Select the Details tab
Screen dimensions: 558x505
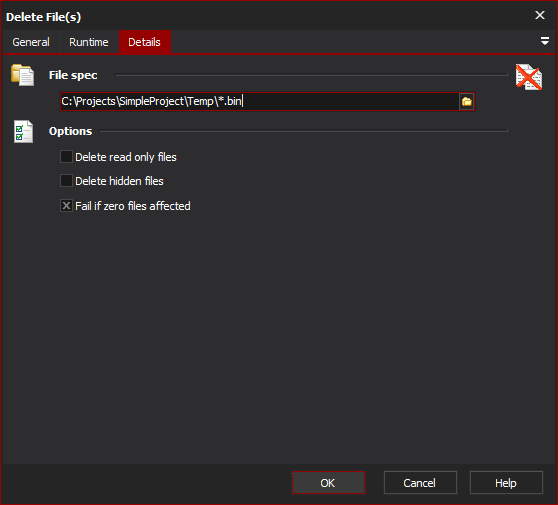coord(144,42)
